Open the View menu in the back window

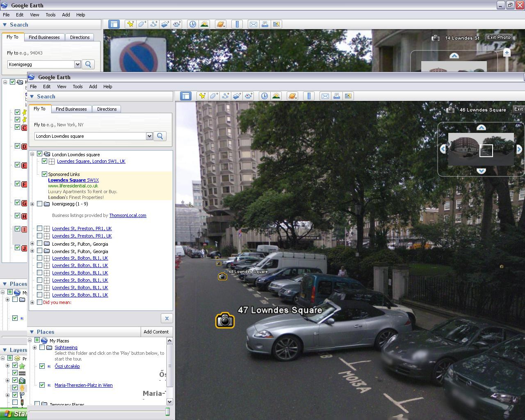coord(34,15)
